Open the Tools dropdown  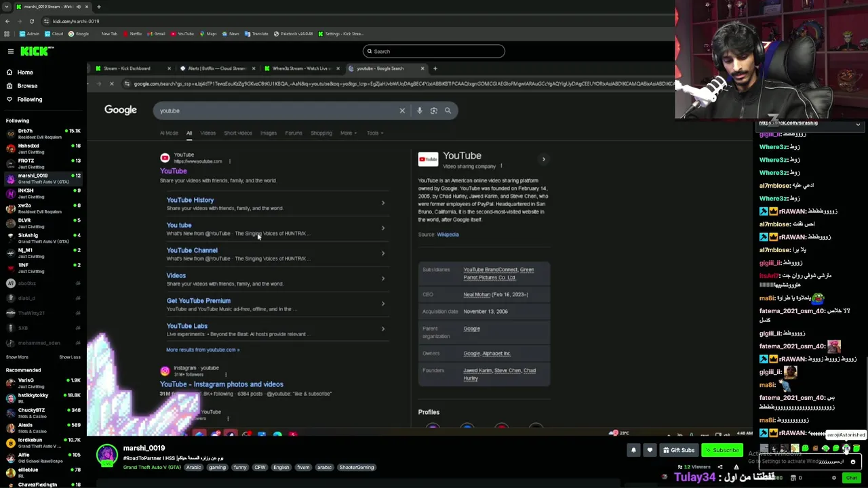[x=374, y=133]
